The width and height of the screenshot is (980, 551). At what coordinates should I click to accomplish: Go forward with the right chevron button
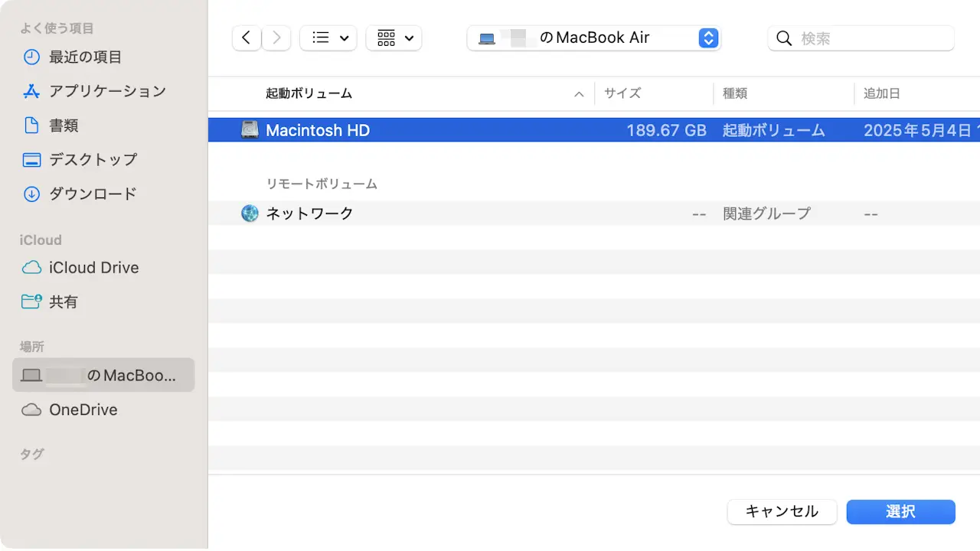(276, 37)
